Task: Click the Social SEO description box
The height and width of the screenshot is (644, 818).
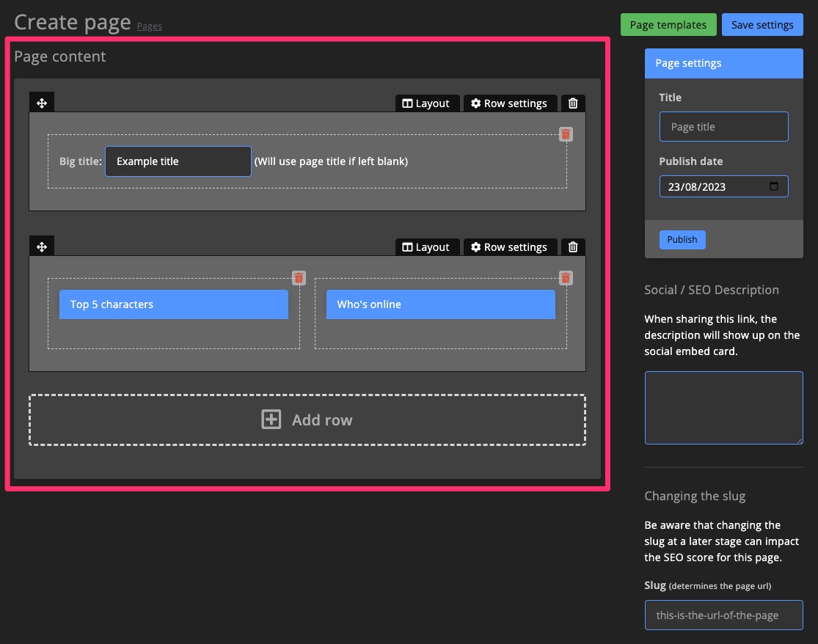Action: point(723,407)
